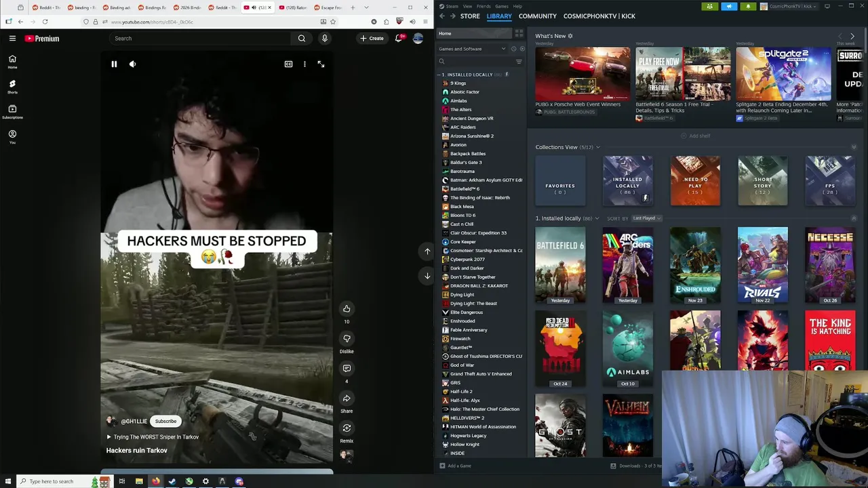Open YouTube notifications bell
868x488 pixels.
coord(399,39)
